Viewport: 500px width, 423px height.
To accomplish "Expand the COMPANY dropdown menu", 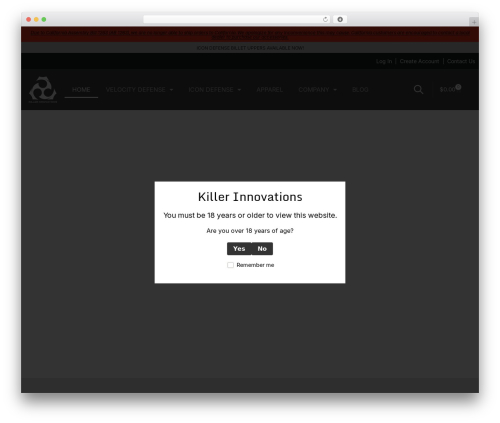I will (x=317, y=90).
